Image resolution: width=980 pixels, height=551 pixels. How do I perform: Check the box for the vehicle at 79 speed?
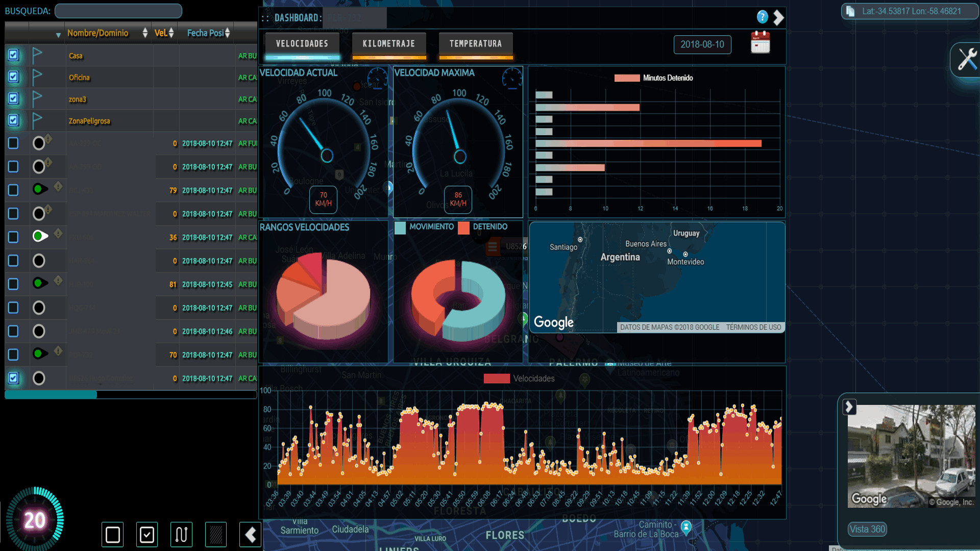click(x=14, y=190)
